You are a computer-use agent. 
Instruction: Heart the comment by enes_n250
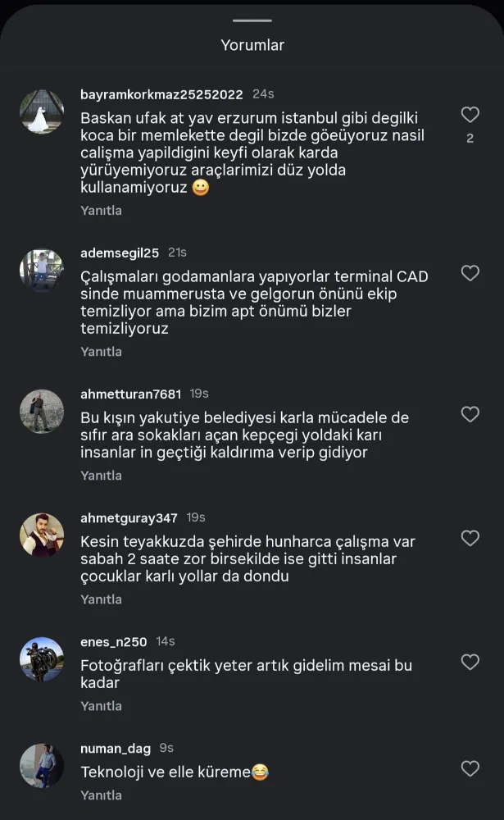470,662
